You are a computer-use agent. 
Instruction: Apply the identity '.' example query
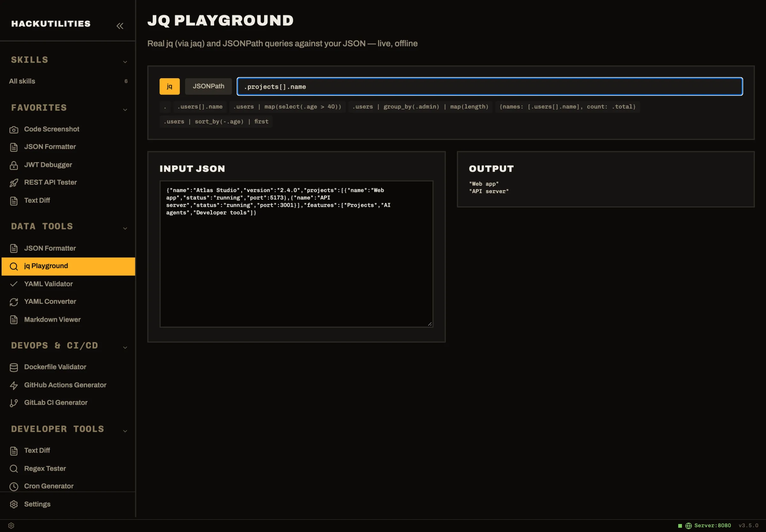pyautogui.click(x=165, y=107)
